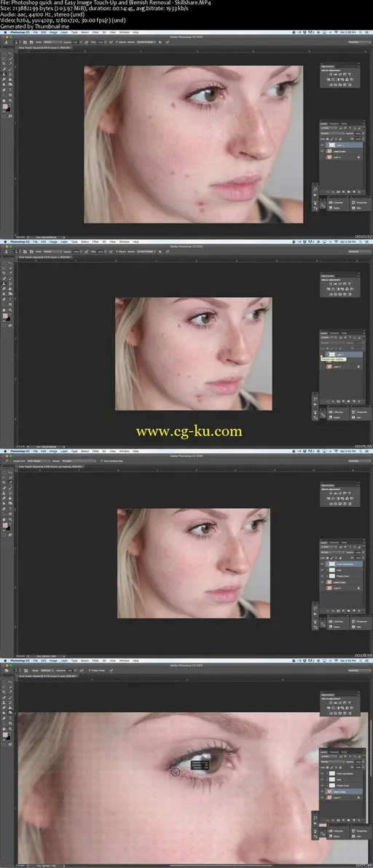Screen dimensions: 373x868
Task: Hide Lines layer in 2:42 PM frame
Action: [323, 570]
